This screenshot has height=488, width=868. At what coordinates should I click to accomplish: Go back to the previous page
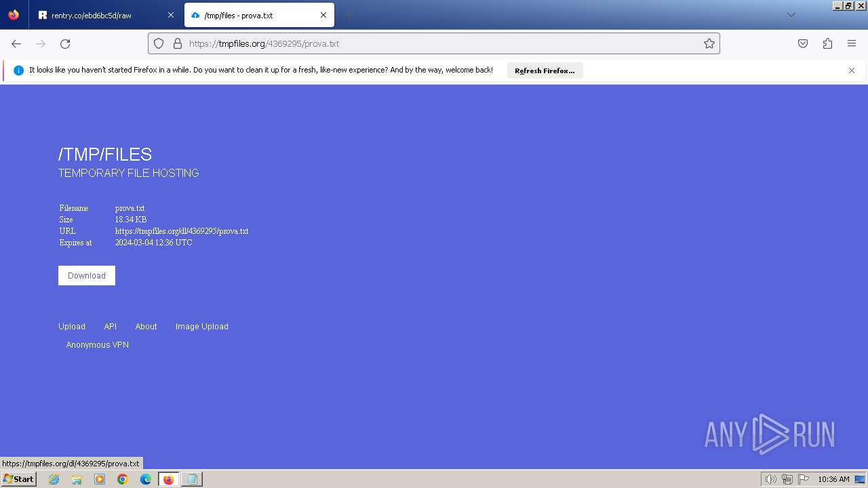click(16, 43)
